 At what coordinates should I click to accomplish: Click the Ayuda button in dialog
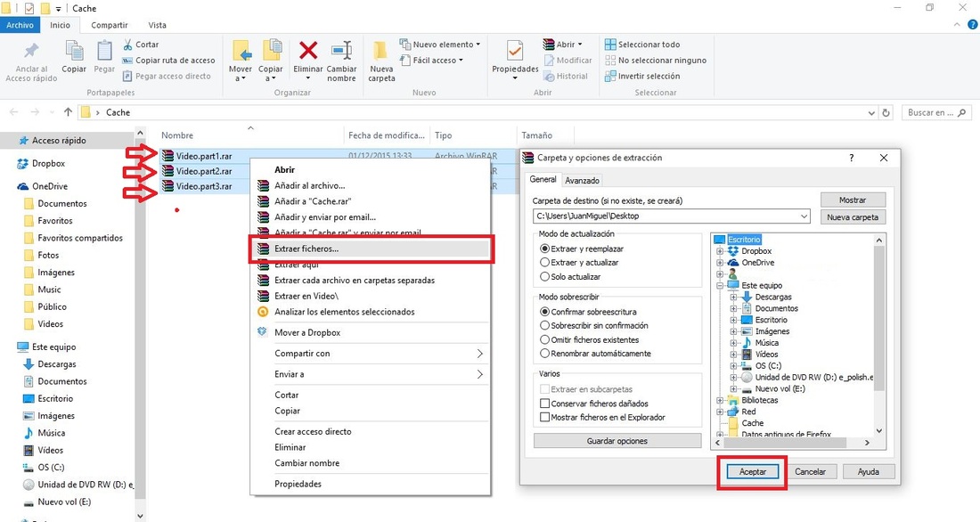pos(868,472)
